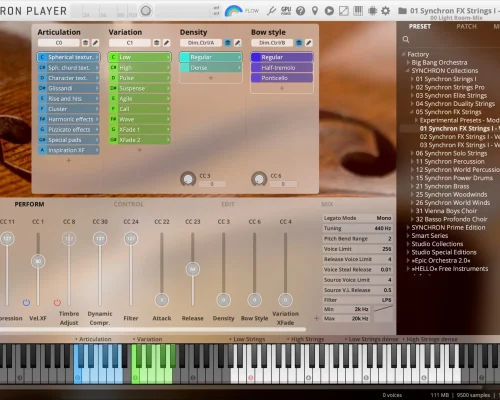The height and width of the screenshot is (400, 500).
Task: Toggle Legato Mode Mono setting
Action: coord(357,218)
